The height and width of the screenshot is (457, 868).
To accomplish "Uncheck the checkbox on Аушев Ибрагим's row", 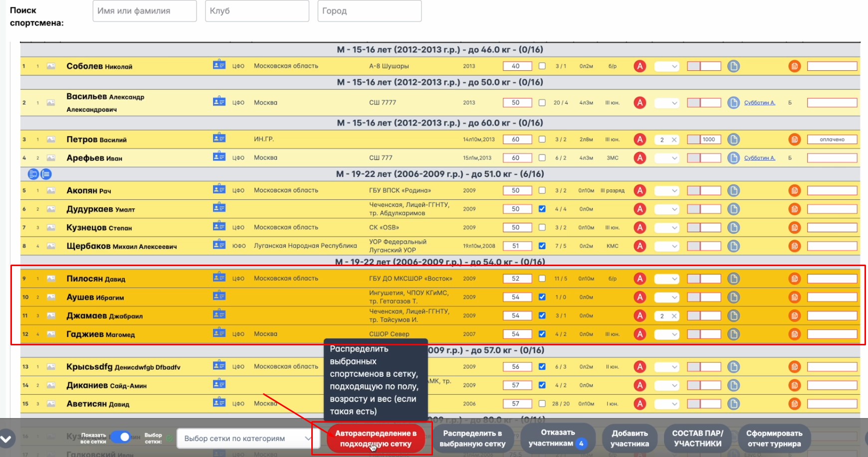I will click(542, 297).
